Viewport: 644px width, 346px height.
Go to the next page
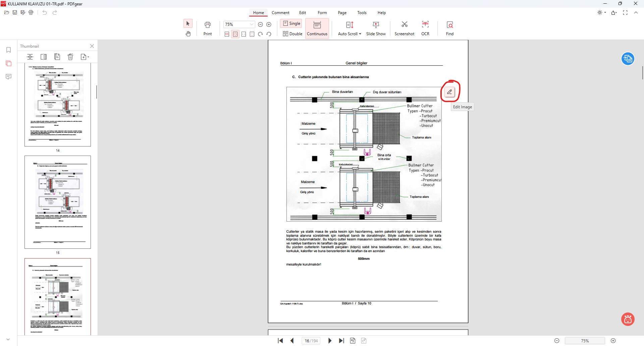[330, 341]
